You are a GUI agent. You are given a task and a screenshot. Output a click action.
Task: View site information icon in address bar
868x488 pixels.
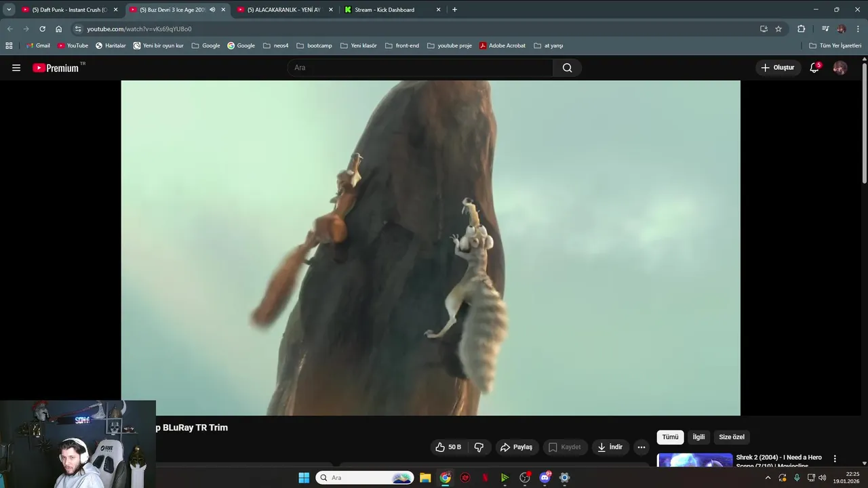pos(78,29)
